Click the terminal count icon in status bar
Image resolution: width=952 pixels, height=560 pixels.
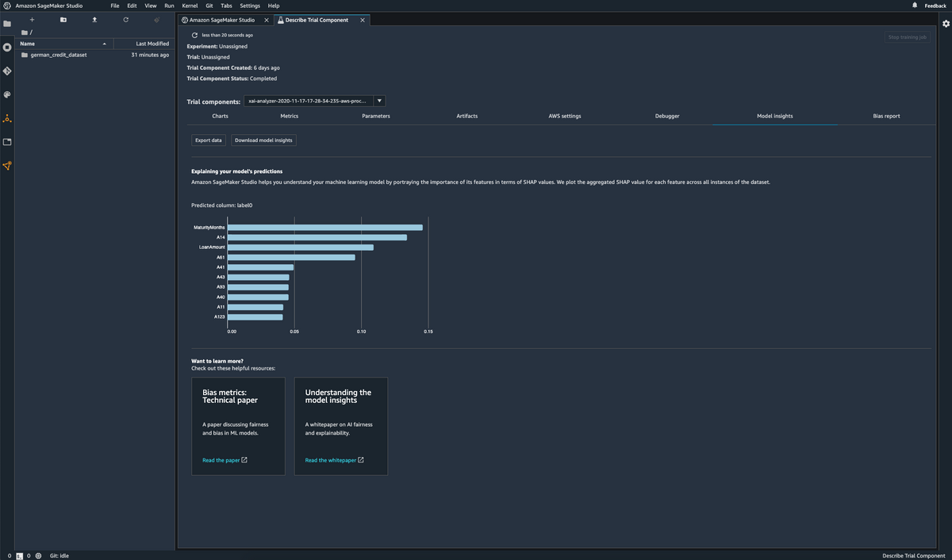click(x=19, y=555)
